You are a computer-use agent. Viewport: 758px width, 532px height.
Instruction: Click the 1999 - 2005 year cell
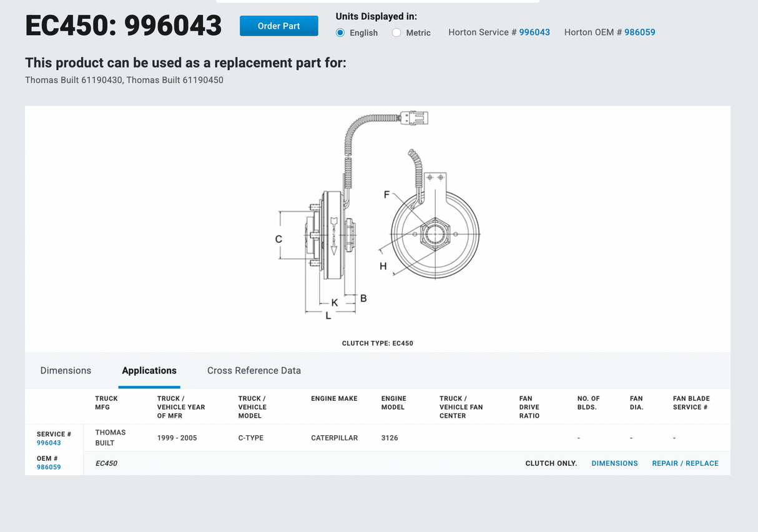(x=177, y=438)
